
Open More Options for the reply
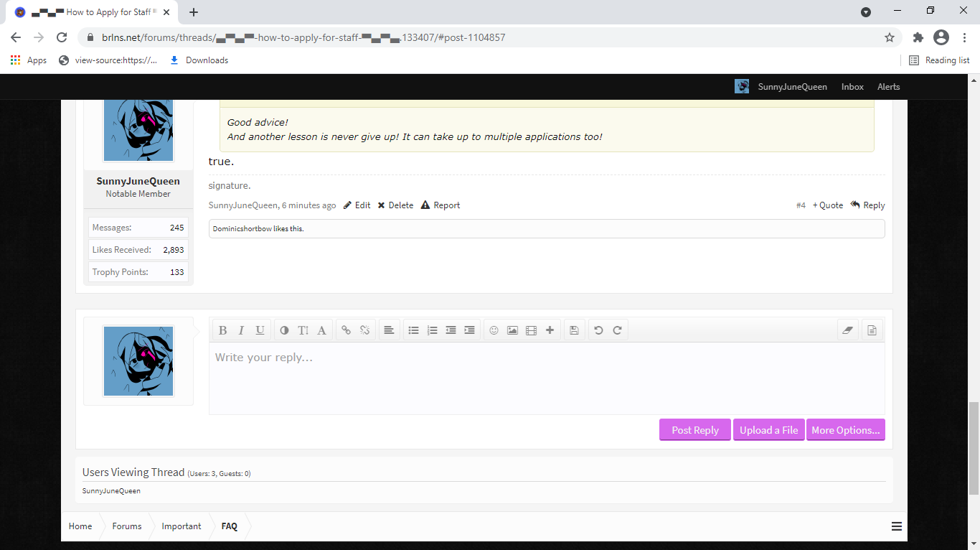846,430
